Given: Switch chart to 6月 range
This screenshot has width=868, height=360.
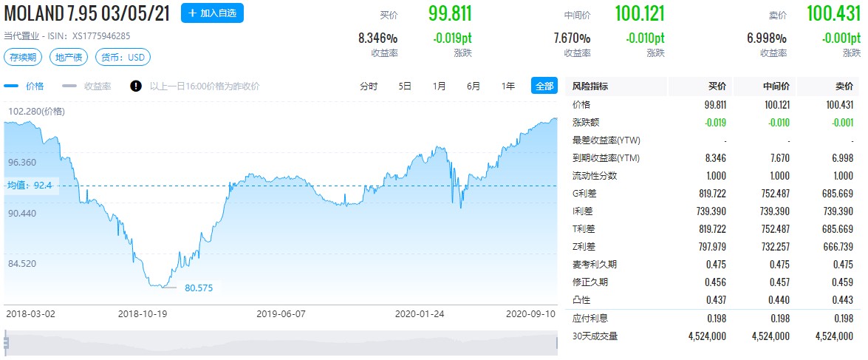Looking at the screenshot, I should pyautogui.click(x=474, y=86).
